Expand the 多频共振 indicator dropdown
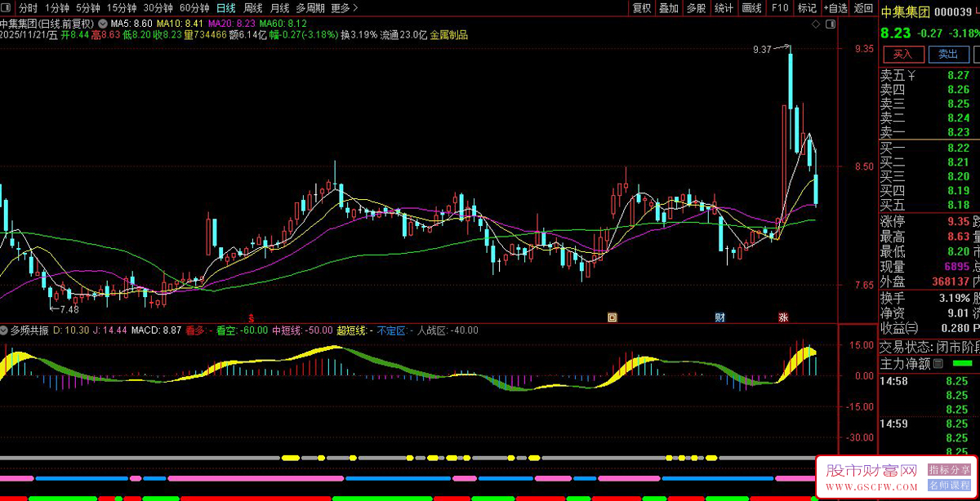 pyautogui.click(x=5, y=330)
